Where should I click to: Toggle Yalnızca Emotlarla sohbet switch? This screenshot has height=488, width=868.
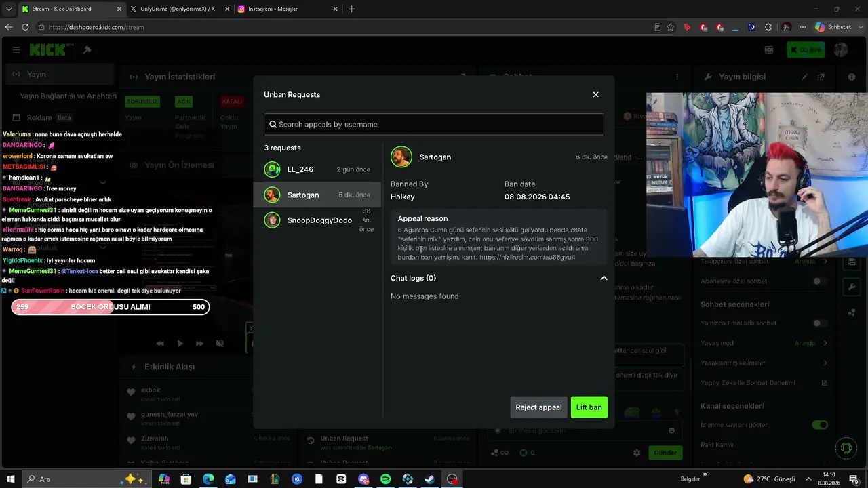(820, 323)
